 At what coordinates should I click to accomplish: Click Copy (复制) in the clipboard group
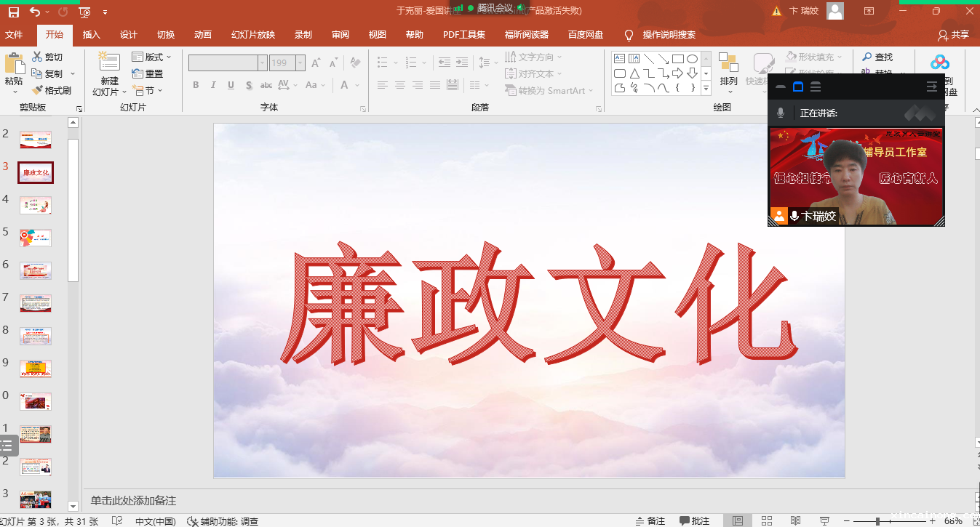click(48, 73)
